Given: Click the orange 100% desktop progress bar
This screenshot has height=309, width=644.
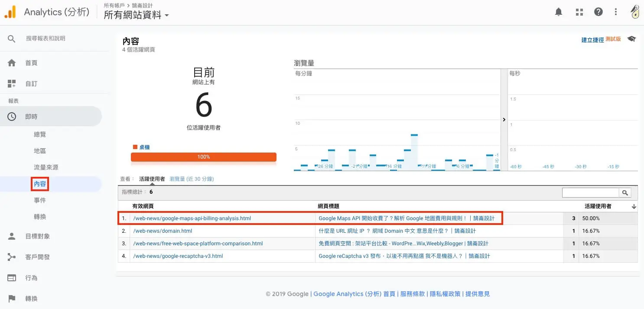Looking at the screenshot, I should tap(204, 157).
